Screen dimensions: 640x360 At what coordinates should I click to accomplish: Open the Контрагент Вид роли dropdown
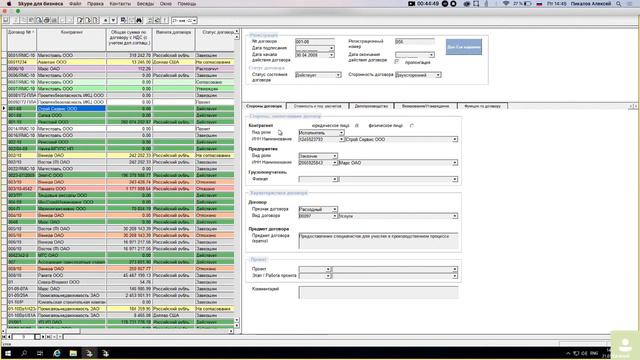(342, 133)
